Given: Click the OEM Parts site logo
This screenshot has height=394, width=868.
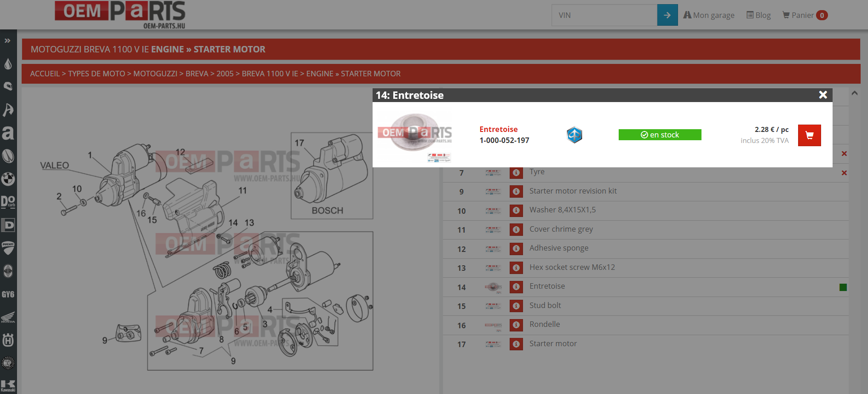Looking at the screenshot, I should (x=120, y=15).
